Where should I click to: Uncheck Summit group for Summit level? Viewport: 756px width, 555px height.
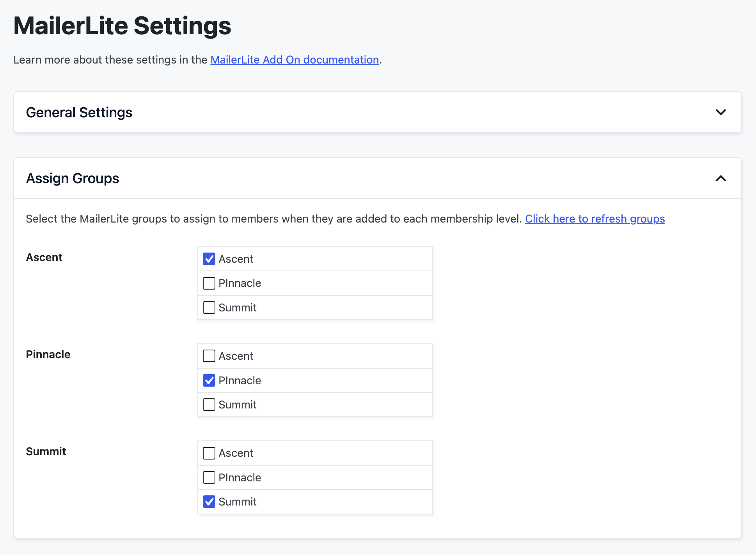209,502
